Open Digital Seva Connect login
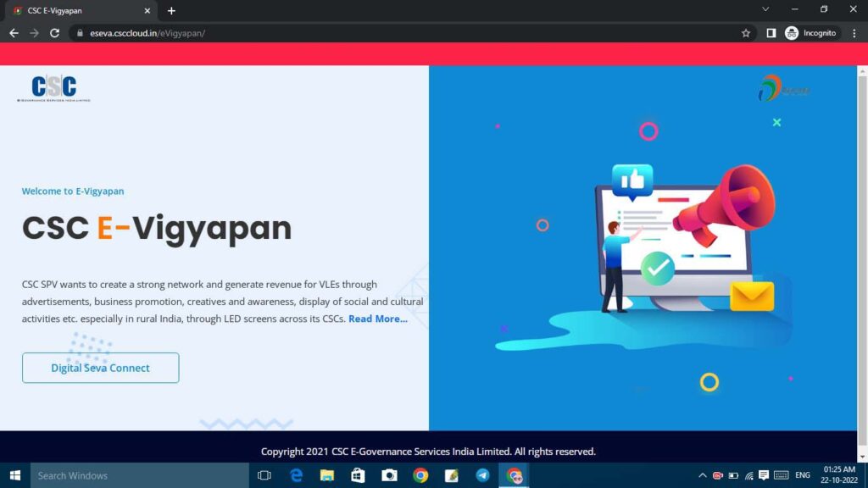Viewport: 868px width, 488px height. [100, 368]
